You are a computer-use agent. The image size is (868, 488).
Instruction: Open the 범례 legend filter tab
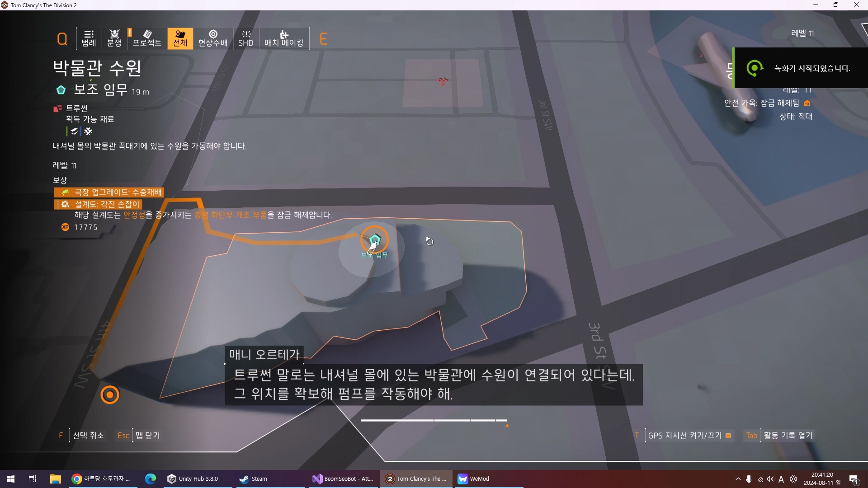coord(89,38)
